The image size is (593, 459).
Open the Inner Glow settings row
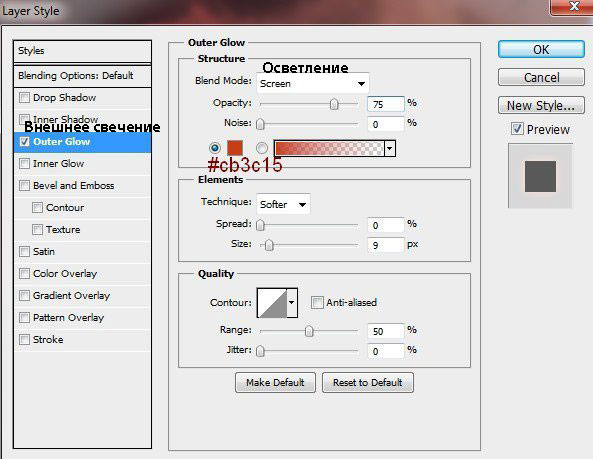82,164
